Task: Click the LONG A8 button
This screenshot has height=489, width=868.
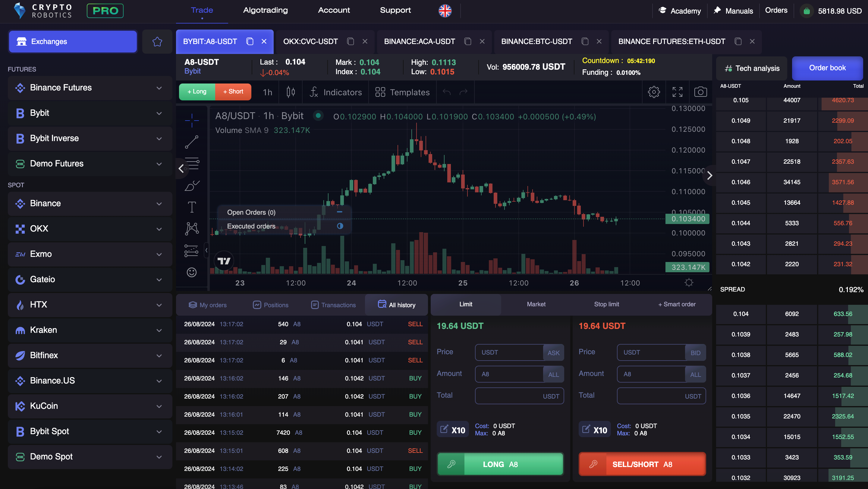Action: pyautogui.click(x=500, y=464)
